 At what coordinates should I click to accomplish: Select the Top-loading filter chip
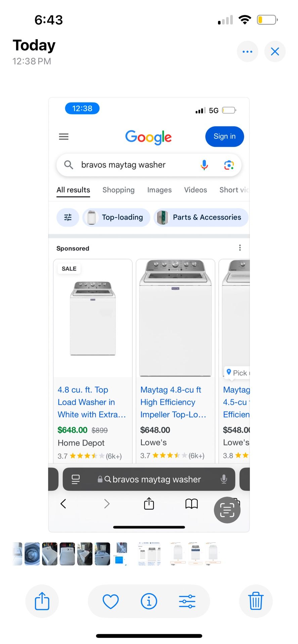[x=116, y=217]
